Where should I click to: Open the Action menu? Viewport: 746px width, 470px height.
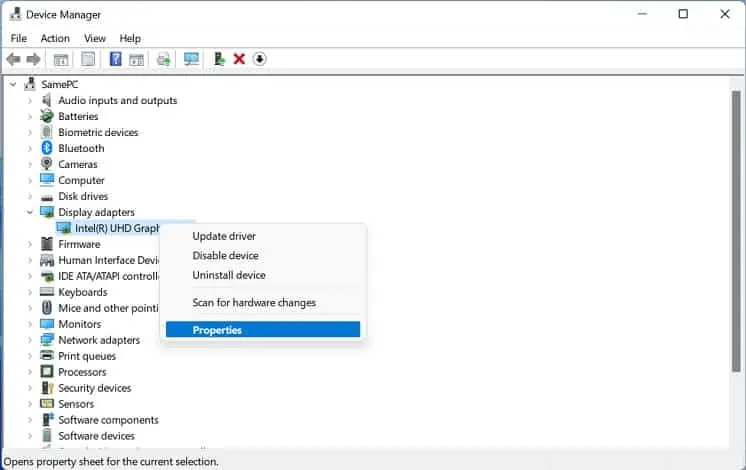tap(55, 38)
